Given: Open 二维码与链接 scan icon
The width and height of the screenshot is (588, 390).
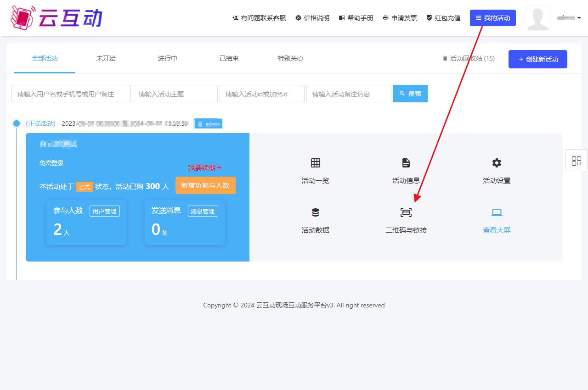Looking at the screenshot, I should click(x=406, y=212).
